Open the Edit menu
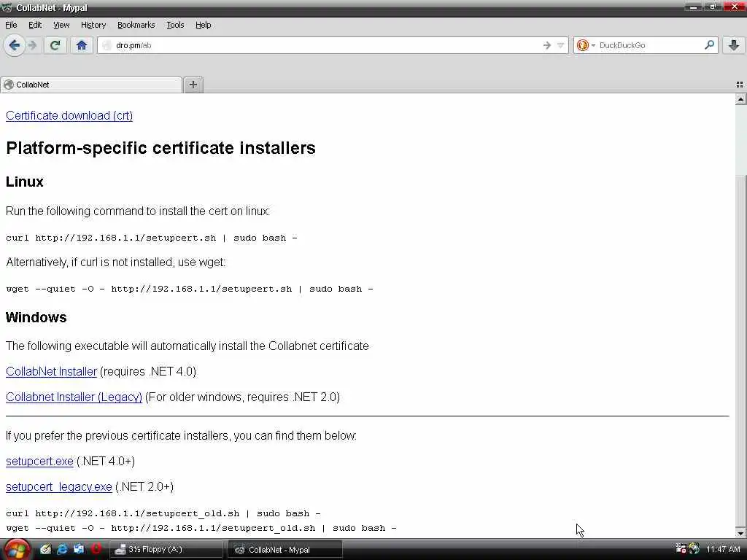This screenshot has width=747, height=560. pyautogui.click(x=35, y=26)
